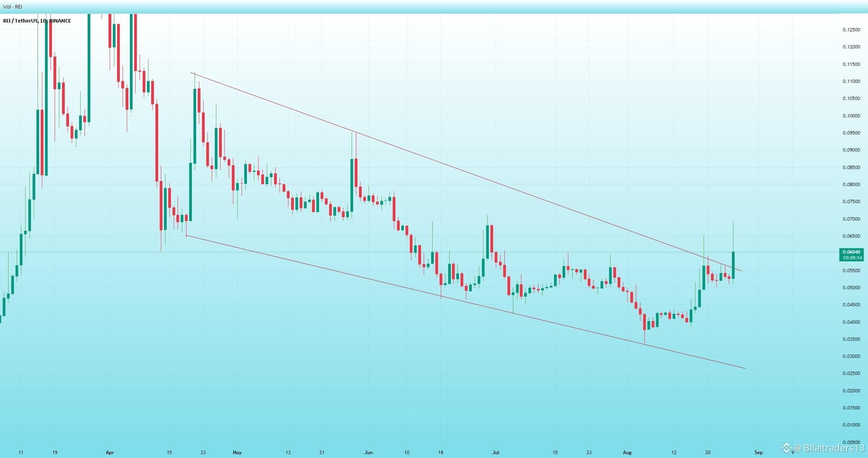Click the '13' date label on time axis
This screenshot has height=458, width=868.
(288, 453)
